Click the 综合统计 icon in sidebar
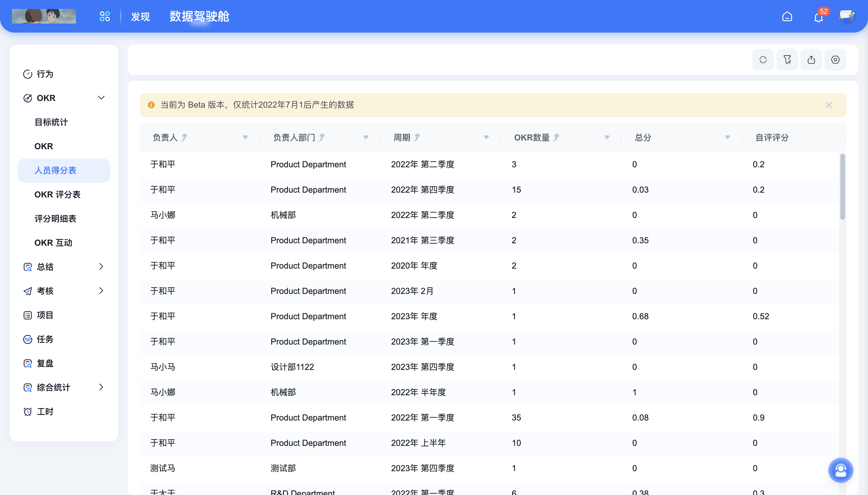The width and height of the screenshot is (868, 495). tap(27, 388)
